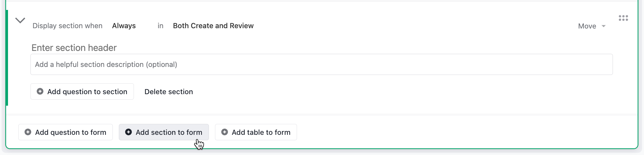
Task: Click Add section to form button
Action: (164, 132)
